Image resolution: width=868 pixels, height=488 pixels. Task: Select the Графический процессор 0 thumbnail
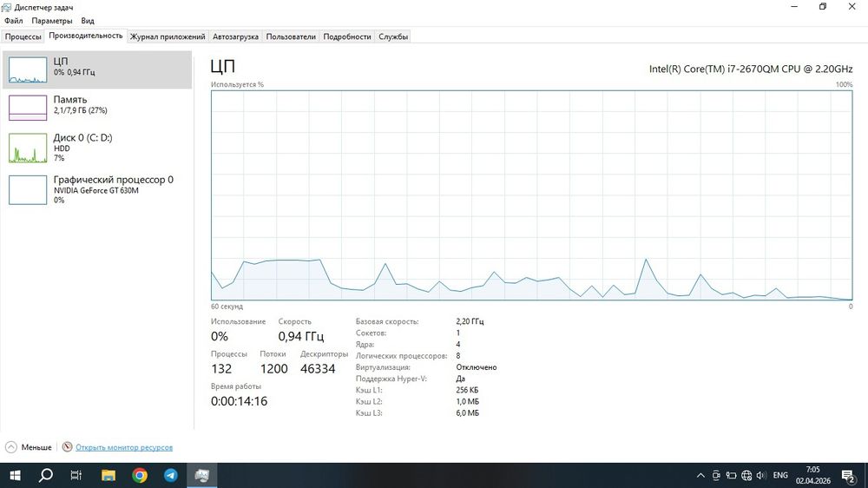pos(28,190)
